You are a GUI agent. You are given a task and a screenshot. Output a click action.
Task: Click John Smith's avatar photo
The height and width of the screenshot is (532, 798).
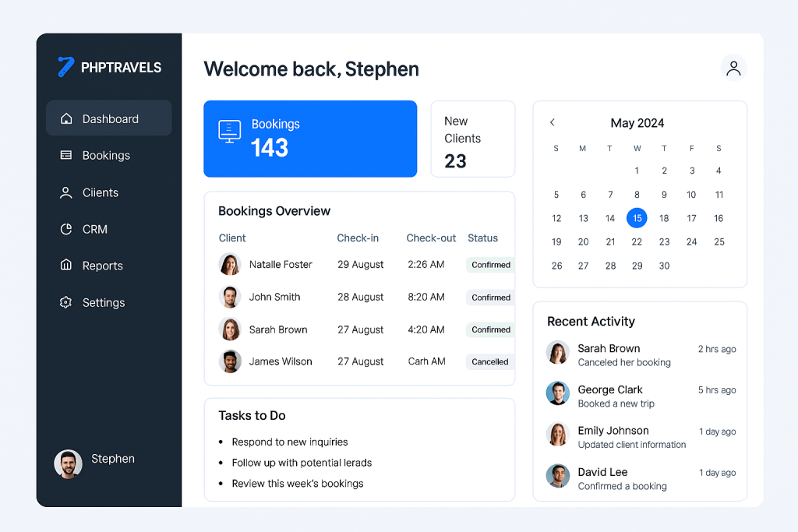click(x=230, y=297)
